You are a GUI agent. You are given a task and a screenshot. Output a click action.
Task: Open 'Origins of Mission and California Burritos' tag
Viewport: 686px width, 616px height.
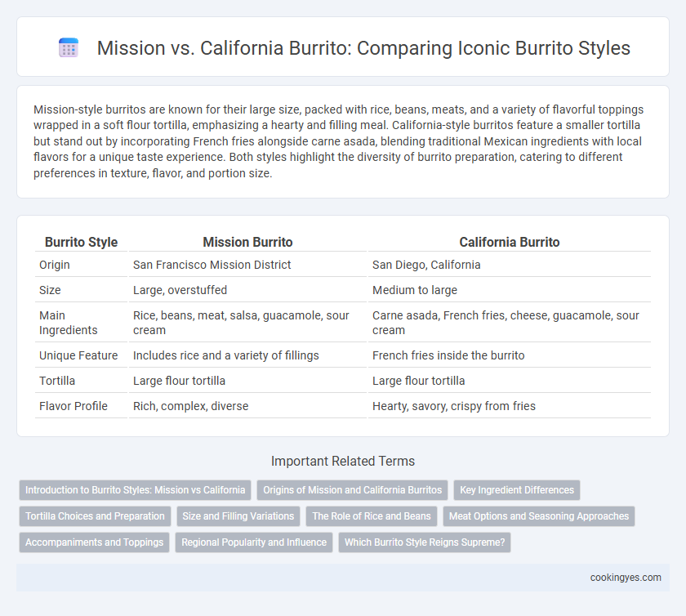tap(353, 490)
